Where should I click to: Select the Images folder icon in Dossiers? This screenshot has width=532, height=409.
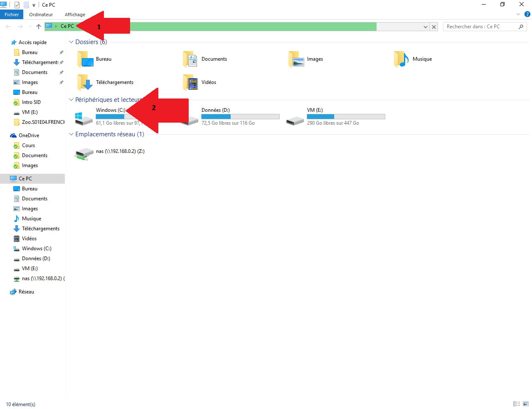click(296, 59)
